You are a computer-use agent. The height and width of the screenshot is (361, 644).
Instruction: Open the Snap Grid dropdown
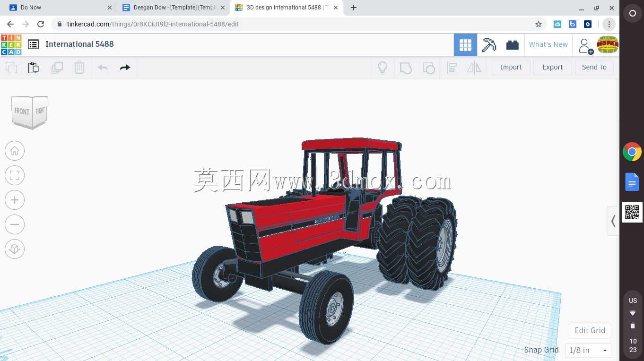588,350
